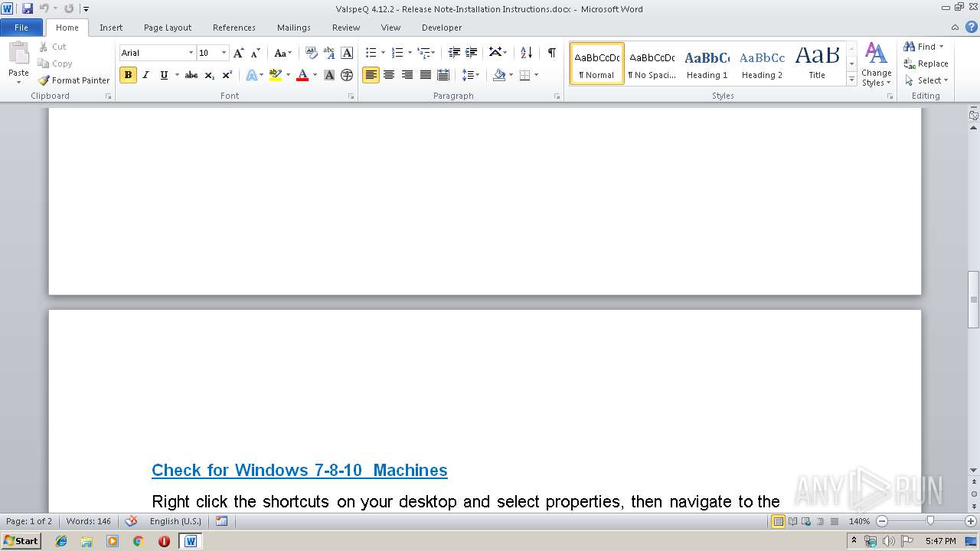
Task: Switch to Web Layout view
Action: [805, 521]
